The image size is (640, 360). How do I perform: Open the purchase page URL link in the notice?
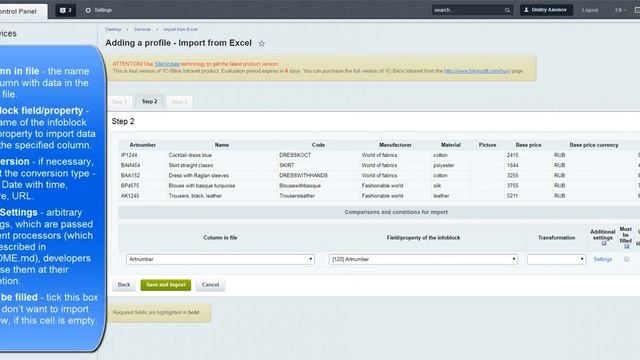click(477, 71)
